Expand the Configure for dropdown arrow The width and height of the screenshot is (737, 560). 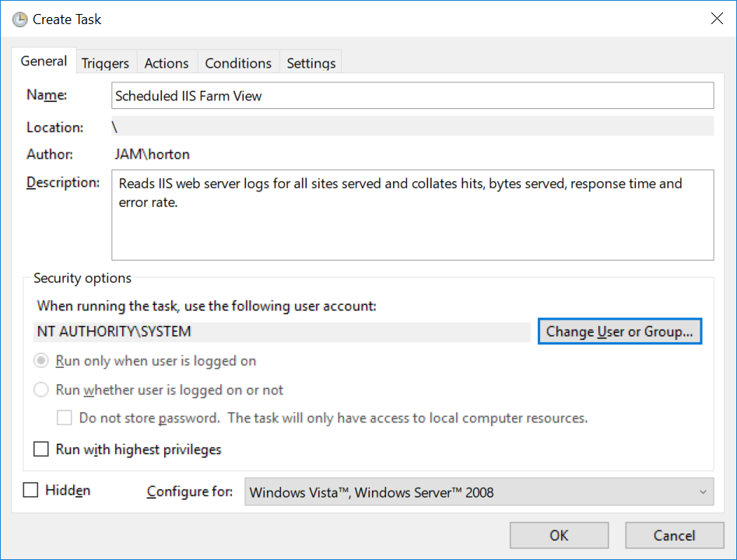(702, 492)
